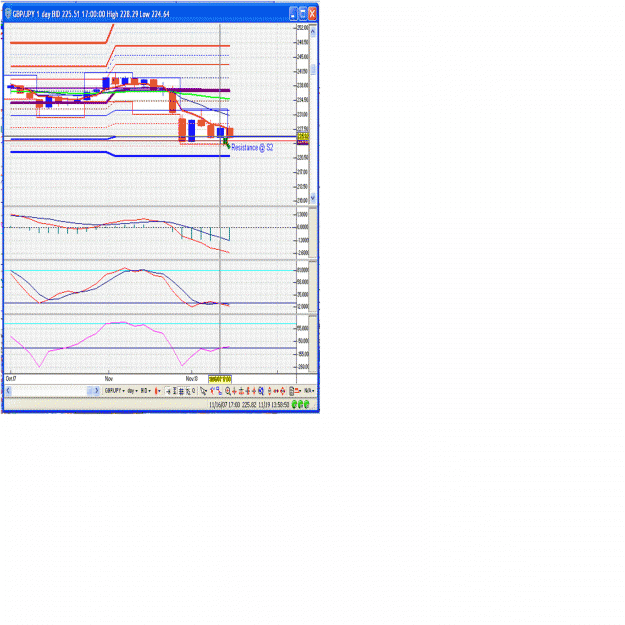Click the yellow highlighted date marker on time axis
The image size is (625, 625).
220,379
